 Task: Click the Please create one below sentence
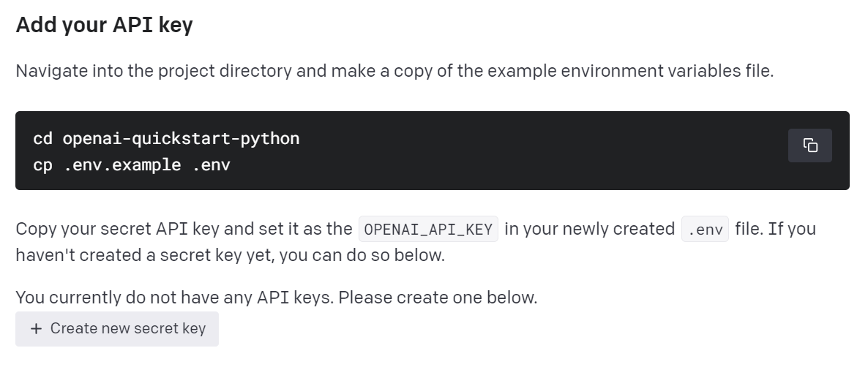coord(438,298)
